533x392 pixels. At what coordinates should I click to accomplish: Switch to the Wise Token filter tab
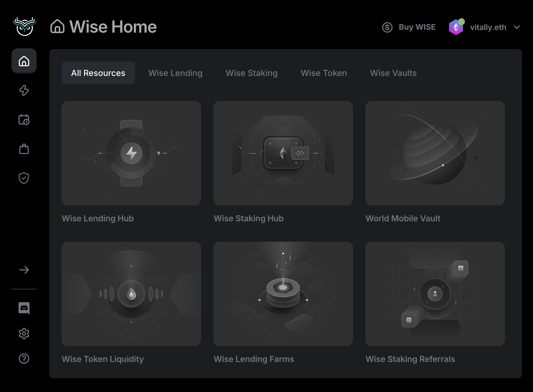click(x=324, y=73)
